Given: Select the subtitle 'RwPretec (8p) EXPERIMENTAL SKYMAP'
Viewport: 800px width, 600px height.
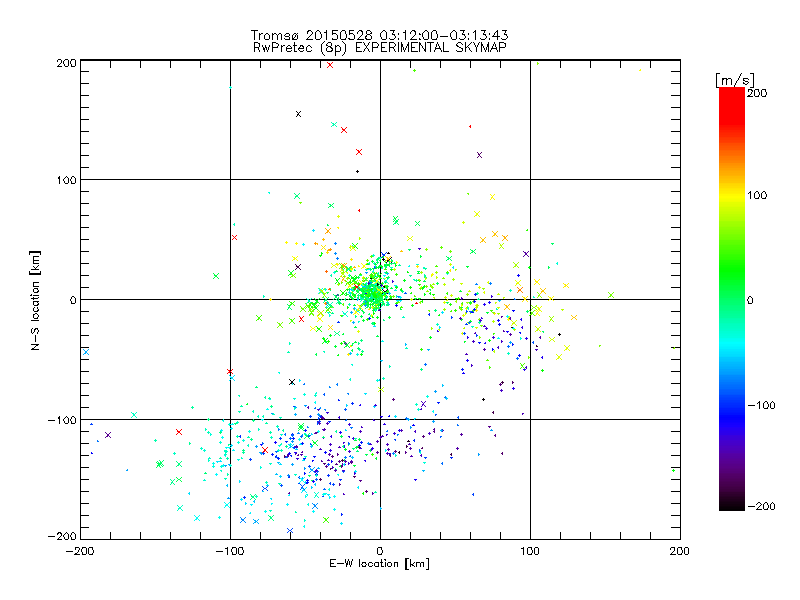Looking at the screenshot, I should point(380,47).
